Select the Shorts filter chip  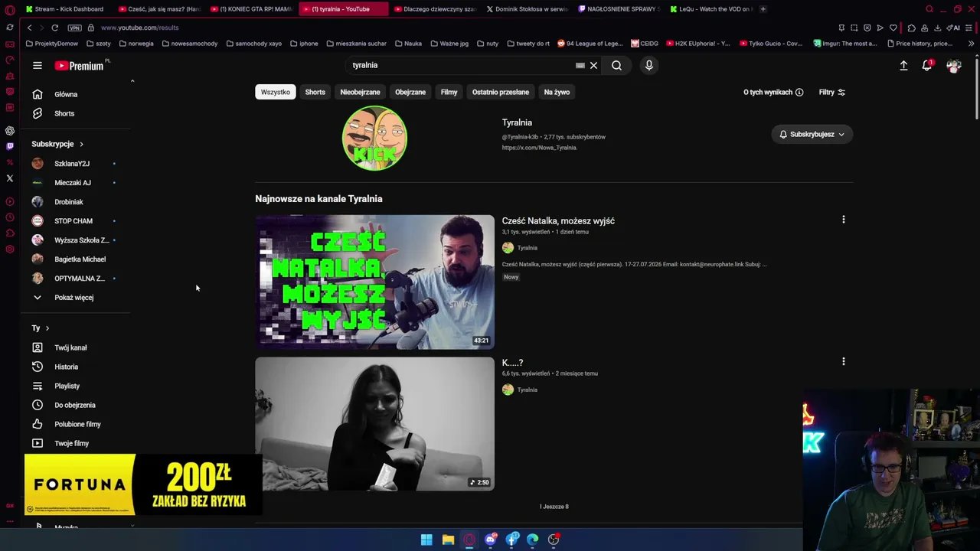315,92
